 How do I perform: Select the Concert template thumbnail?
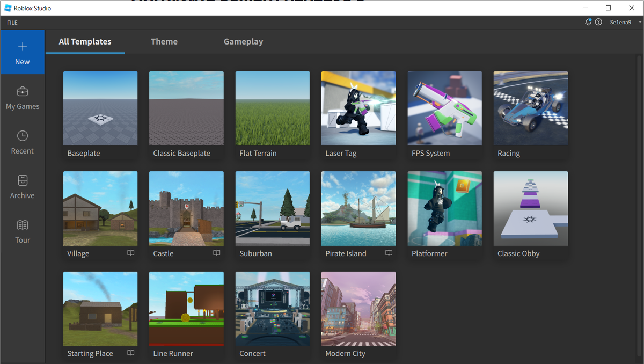(x=273, y=309)
